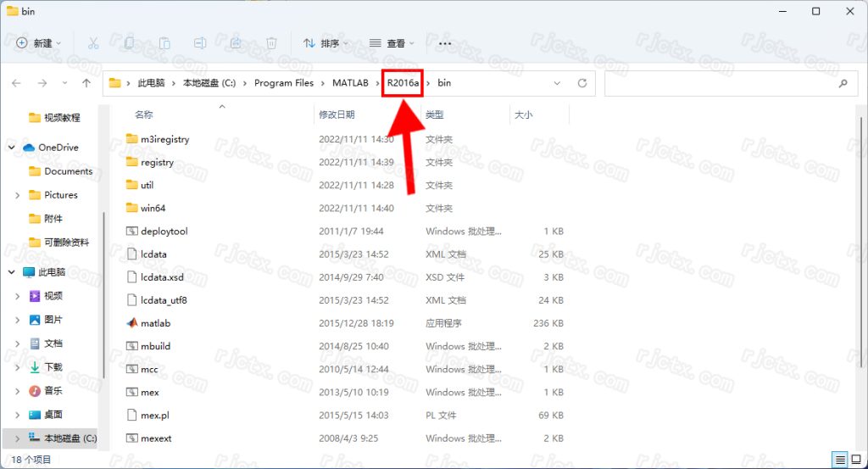
Task: Click the Rename icon in toolbar
Action: (200, 43)
